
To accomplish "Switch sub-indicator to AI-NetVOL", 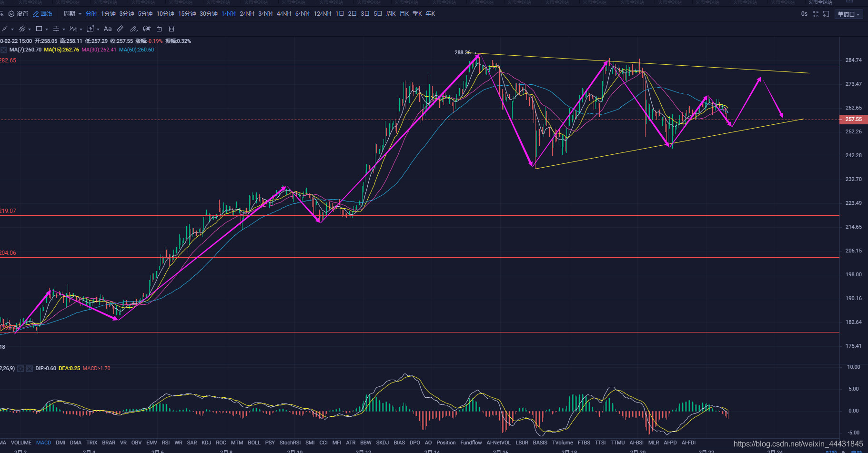I will point(498,443).
